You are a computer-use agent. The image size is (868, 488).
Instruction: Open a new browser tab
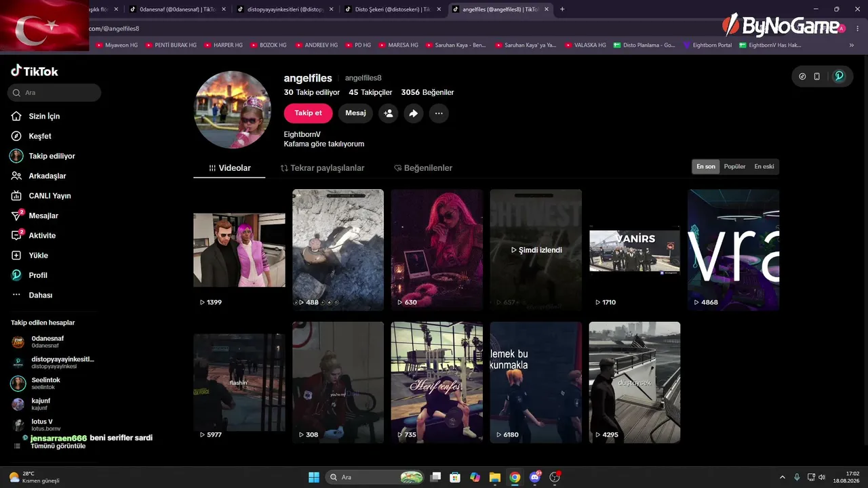click(x=562, y=9)
